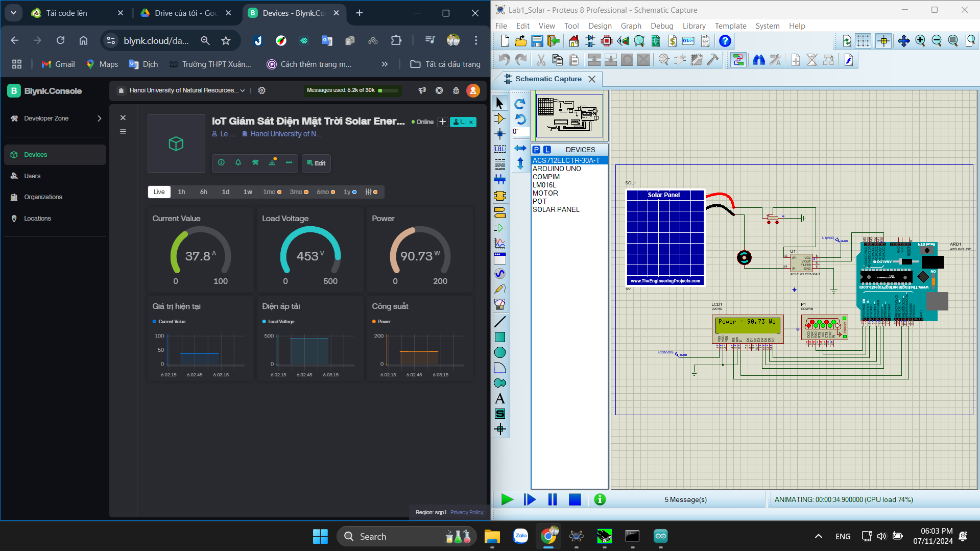Viewport: 980px width, 551px height.
Task: Select the 2D Graphics Line tool
Action: 499,322
